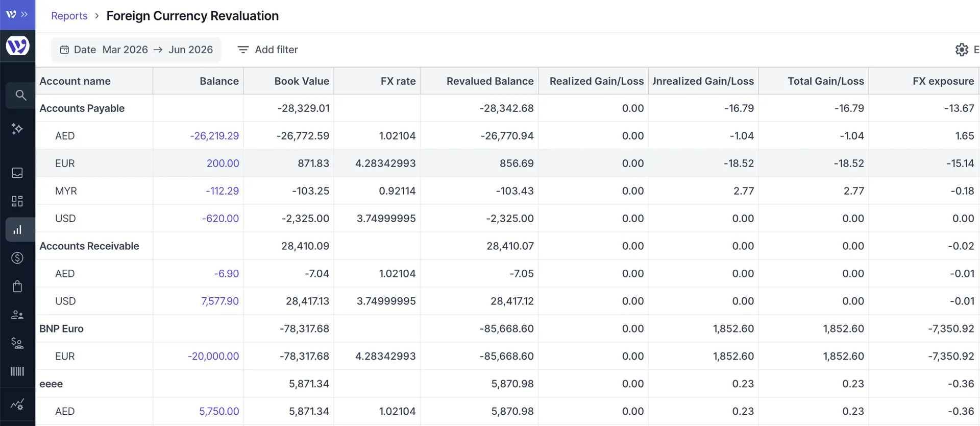
Task: Open search from the sidebar magnifier icon
Action: 20,95
